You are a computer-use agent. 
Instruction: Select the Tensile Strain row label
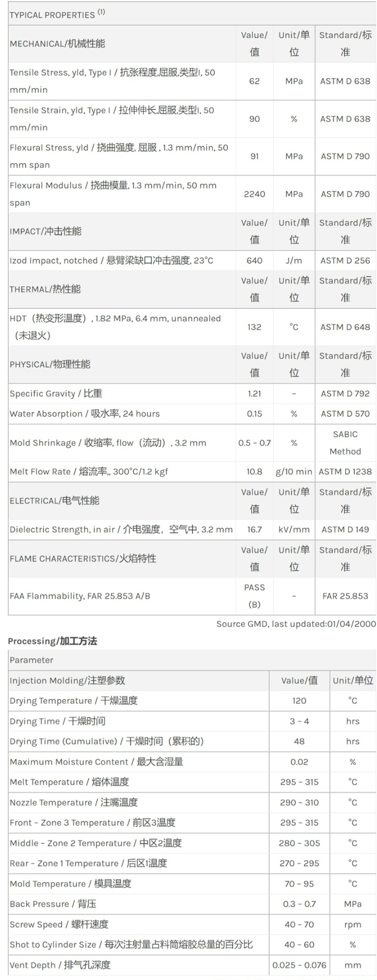(x=112, y=118)
